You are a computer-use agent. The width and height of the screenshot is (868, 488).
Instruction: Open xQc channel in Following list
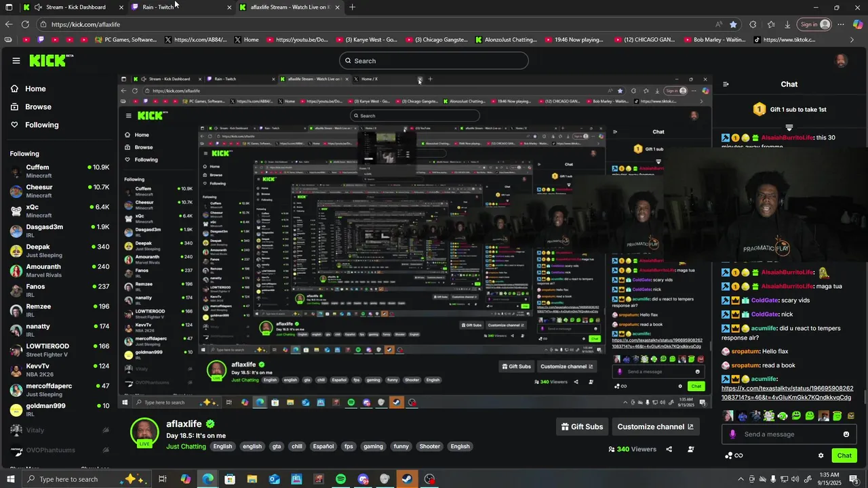pyautogui.click(x=60, y=211)
